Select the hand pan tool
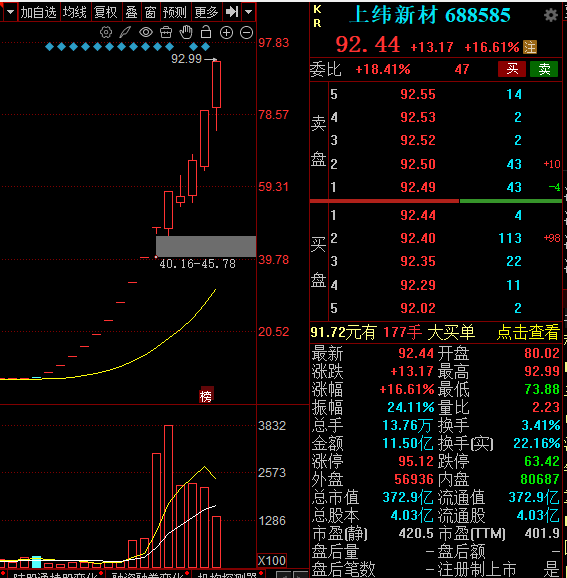Screen dimensions: 567x578 (186, 32)
